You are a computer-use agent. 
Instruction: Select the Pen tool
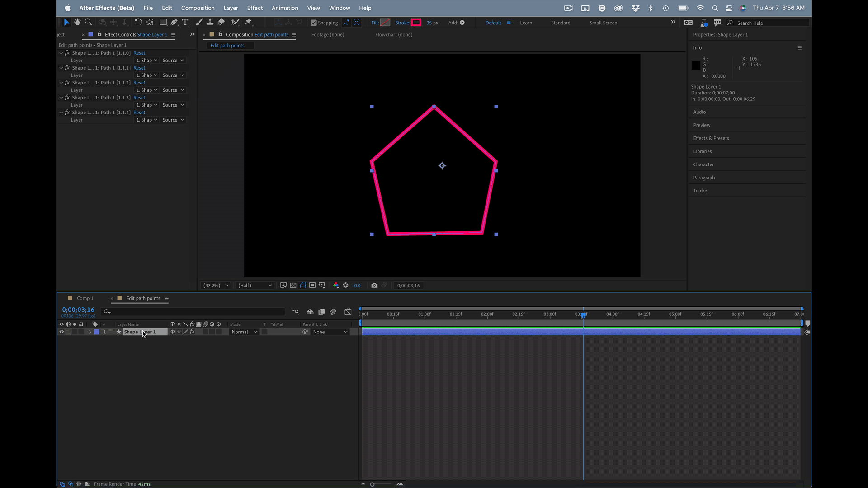[174, 22]
